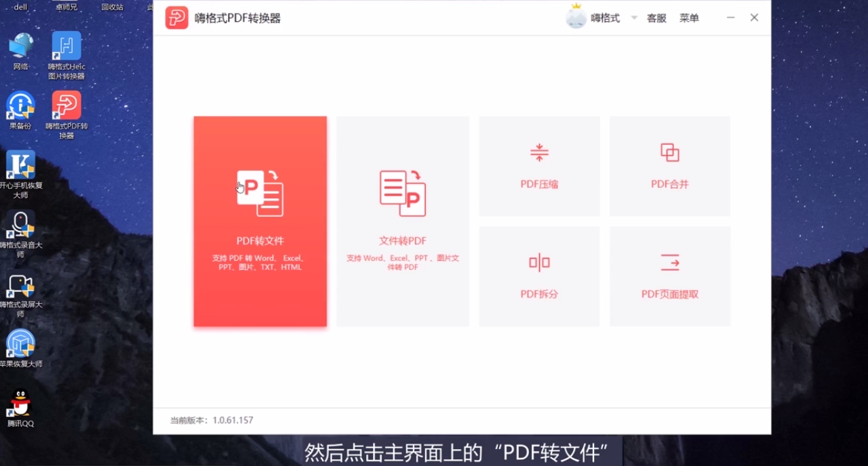The height and width of the screenshot is (466, 868).
Task: Open the 菜单 menu
Action: click(x=689, y=18)
